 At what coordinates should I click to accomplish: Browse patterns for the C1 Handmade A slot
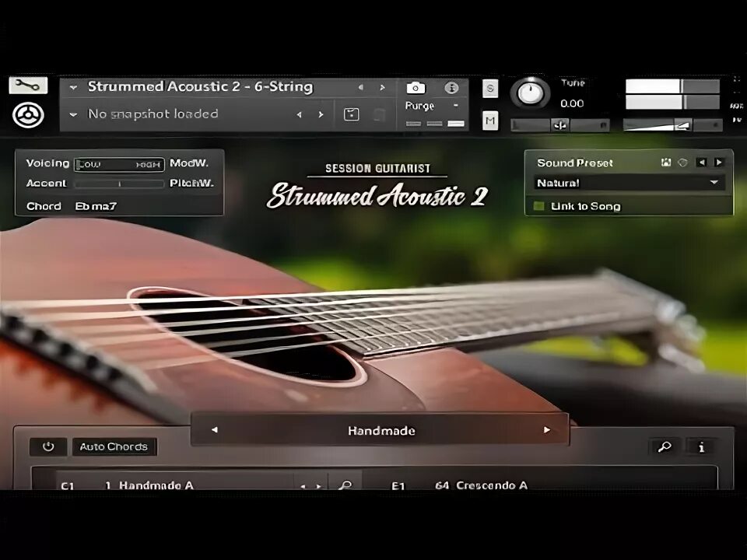pyautogui.click(x=345, y=485)
